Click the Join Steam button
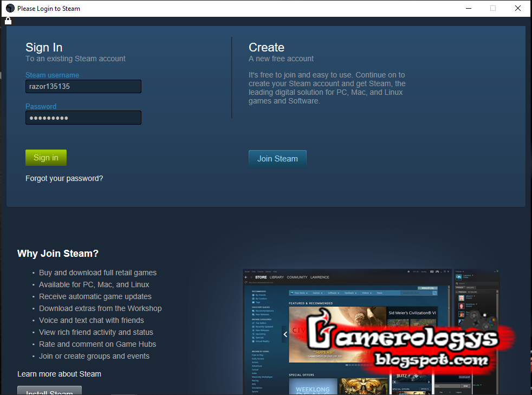This screenshot has width=532, height=395. click(x=277, y=158)
